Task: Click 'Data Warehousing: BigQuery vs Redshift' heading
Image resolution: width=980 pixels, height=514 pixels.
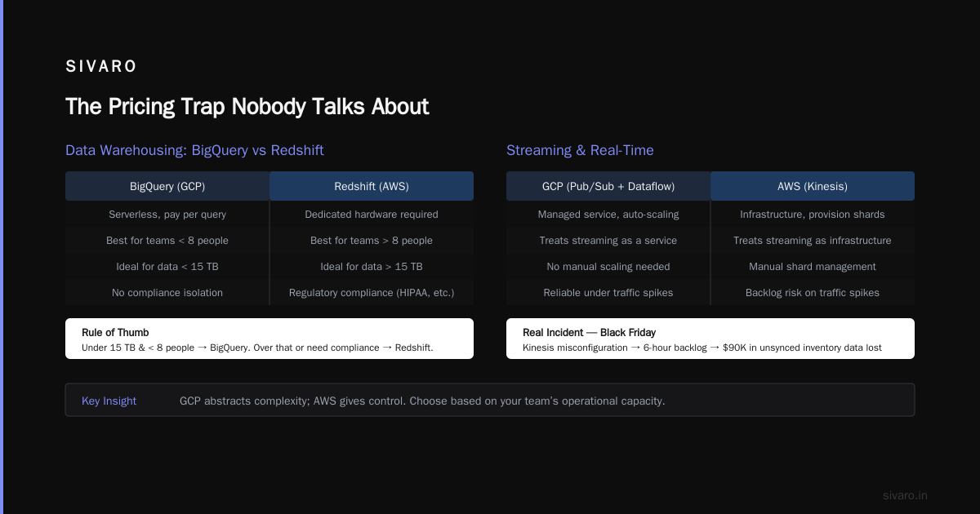Action: (x=194, y=150)
